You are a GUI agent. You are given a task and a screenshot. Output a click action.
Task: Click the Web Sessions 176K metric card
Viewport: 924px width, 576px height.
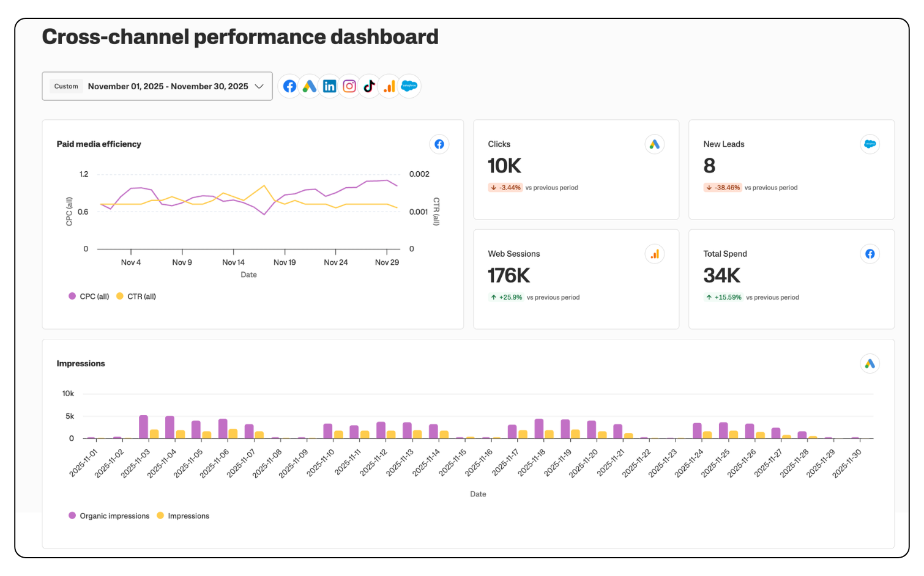(576, 279)
